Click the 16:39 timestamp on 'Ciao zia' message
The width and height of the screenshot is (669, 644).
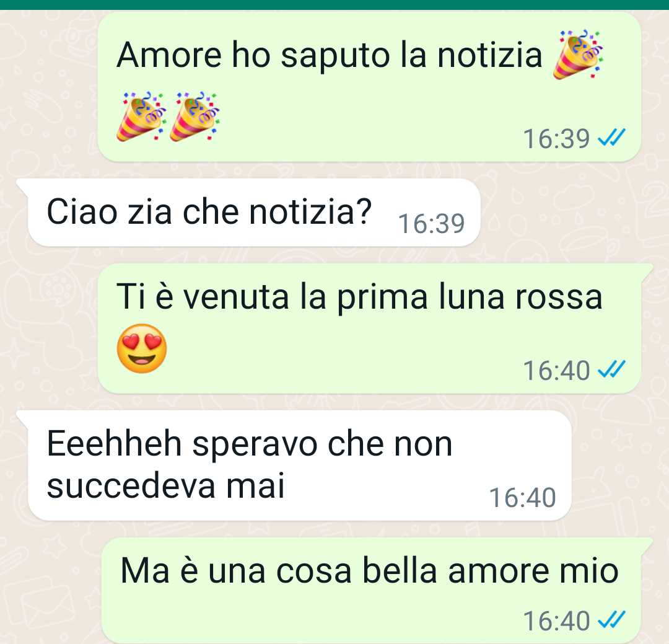tap(431, 223)
